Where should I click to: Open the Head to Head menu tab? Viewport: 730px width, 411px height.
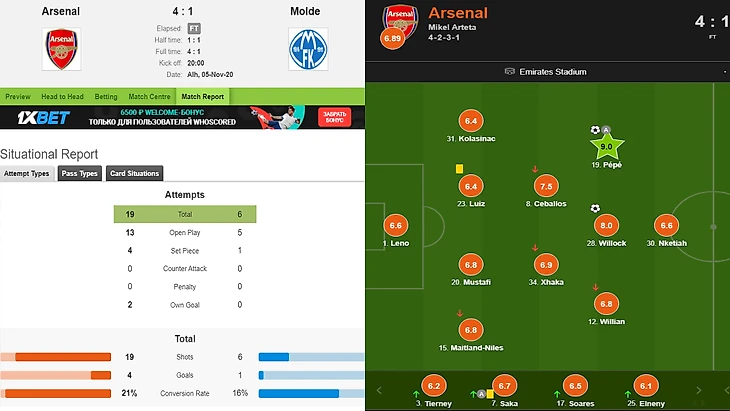62,97
